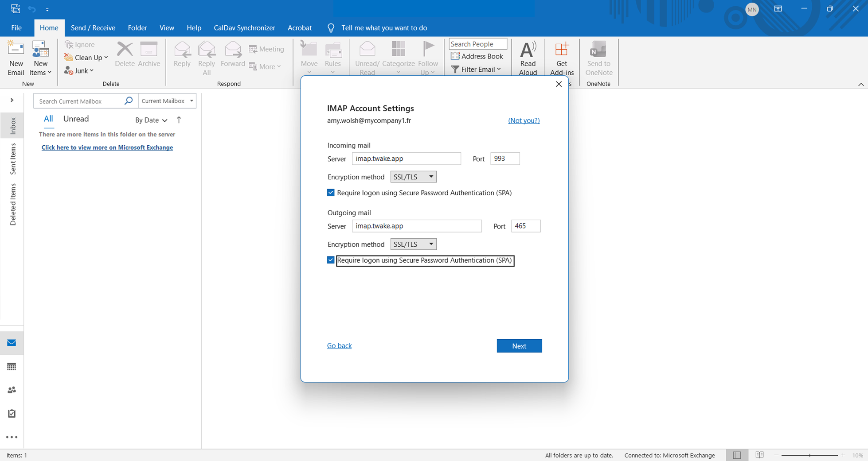Viewport: 868px width, 461px height.
Task: Switch to Mail view in navigation bar
Action: click(12, 343)
